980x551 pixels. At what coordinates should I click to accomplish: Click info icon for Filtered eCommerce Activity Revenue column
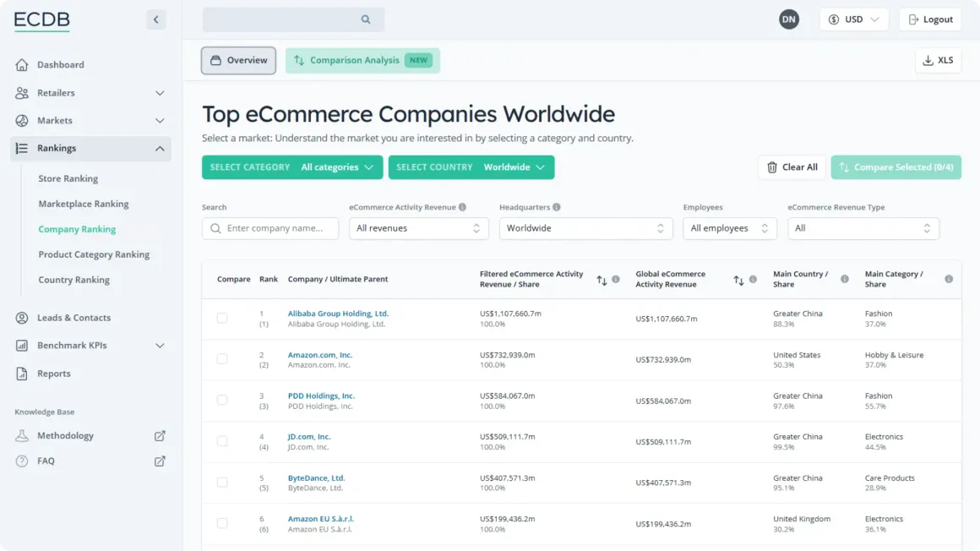pyautogui.click(x=616, y=280)
